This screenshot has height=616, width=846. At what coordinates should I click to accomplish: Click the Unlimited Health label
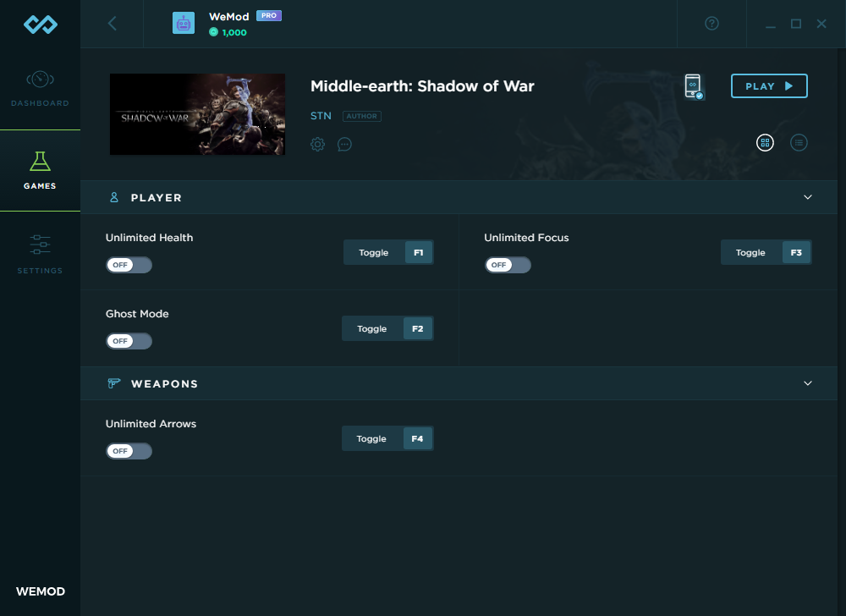tap(150, 238)
